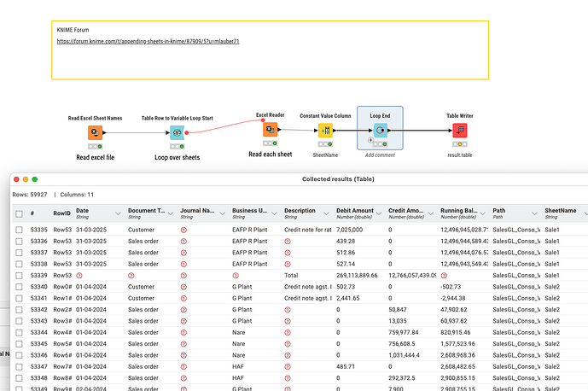Click missing Running Balance icon in row 53339
588x391 pixels.
(x=444, y=276)
